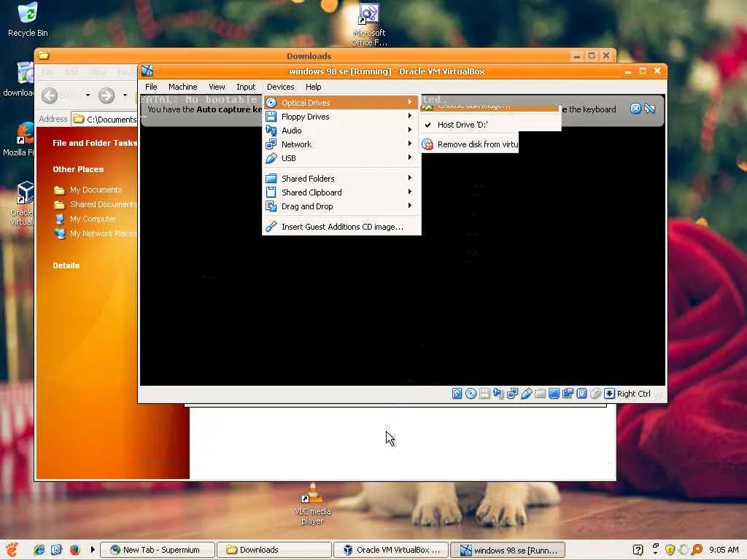Image resolution: width=747 pixels, height=560 pixels.
Task: Open the Input menu
Action: pos(246,87)
